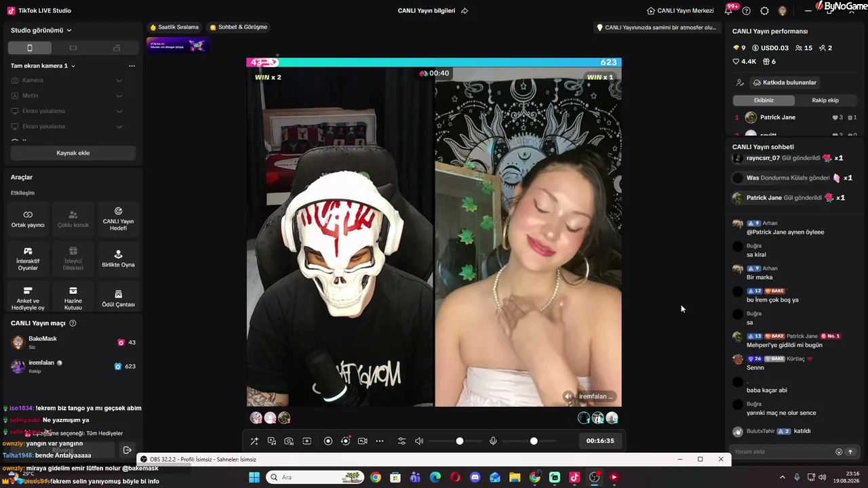
Task: Open the media and music tool
Action: tap(272, 441)
